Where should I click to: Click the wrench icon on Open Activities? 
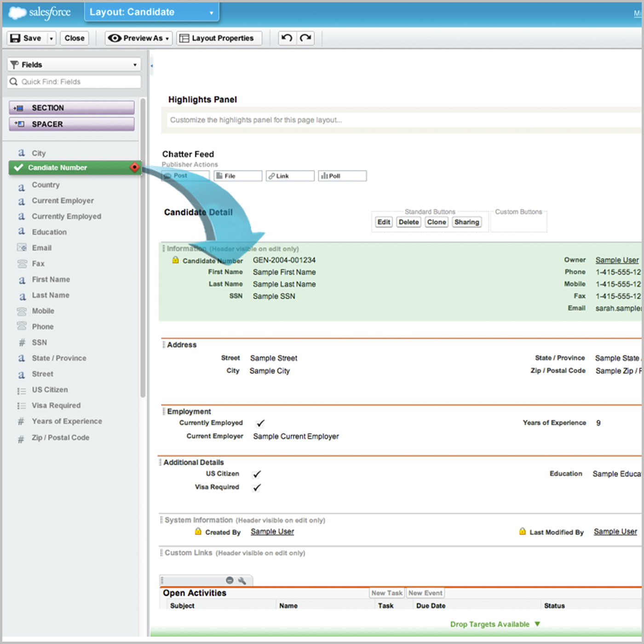(242, 581)
